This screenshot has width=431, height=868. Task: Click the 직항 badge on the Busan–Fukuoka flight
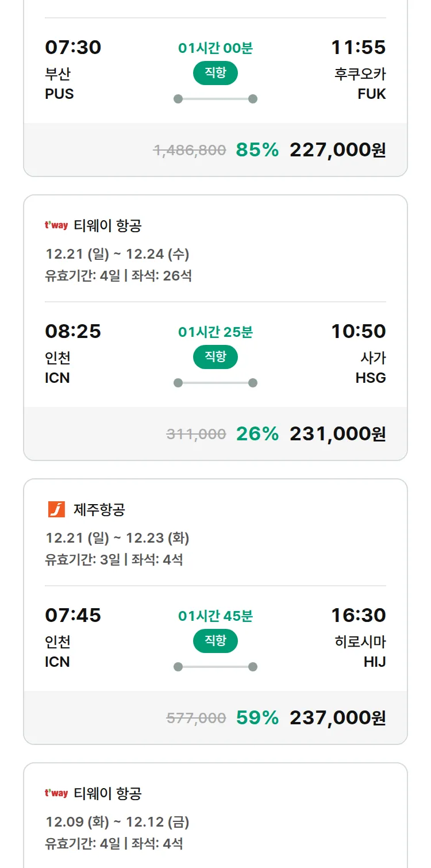pos(215,73)
